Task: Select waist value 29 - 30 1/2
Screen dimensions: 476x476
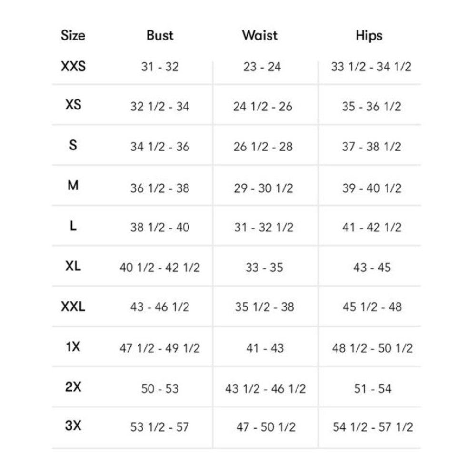Action: 263,188
